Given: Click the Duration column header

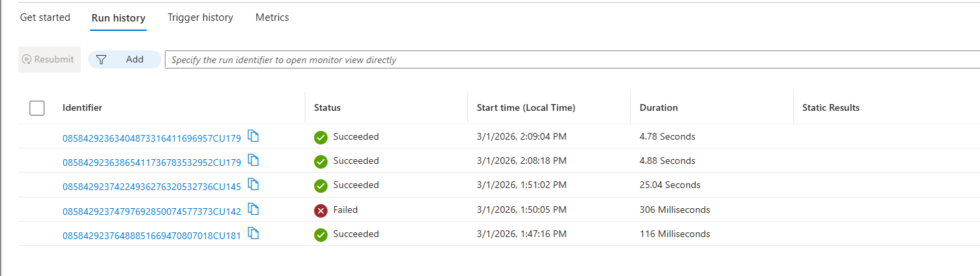Looking at the screenshot, I should coord(658,107).
